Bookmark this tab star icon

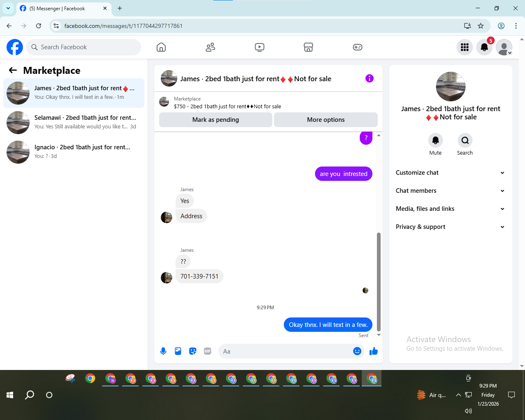481,26
